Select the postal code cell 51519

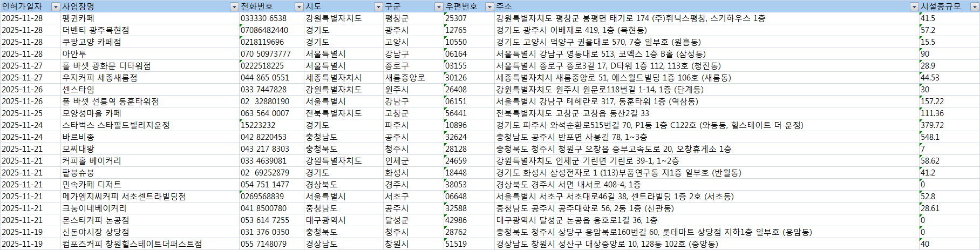tap(469, 244)
